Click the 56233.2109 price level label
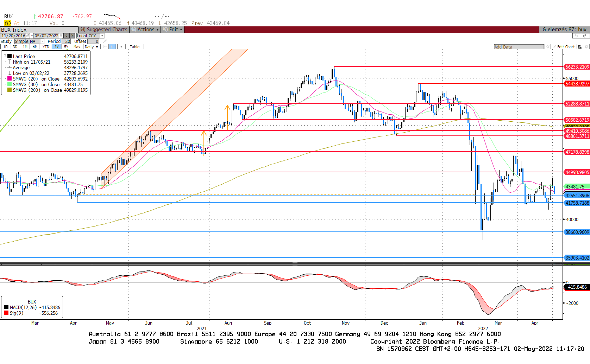 577,67
